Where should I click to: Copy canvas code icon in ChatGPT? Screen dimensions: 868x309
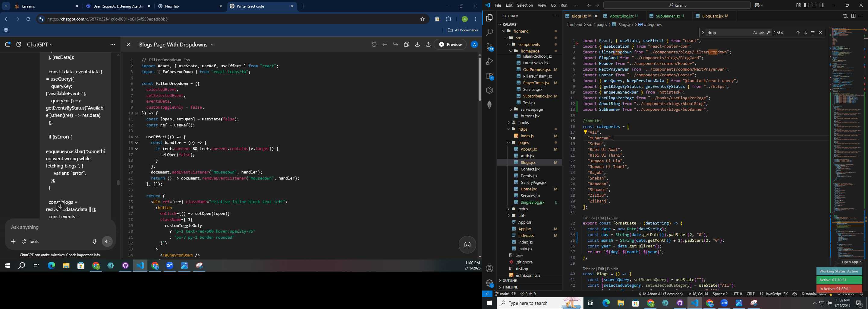point(406,45)
